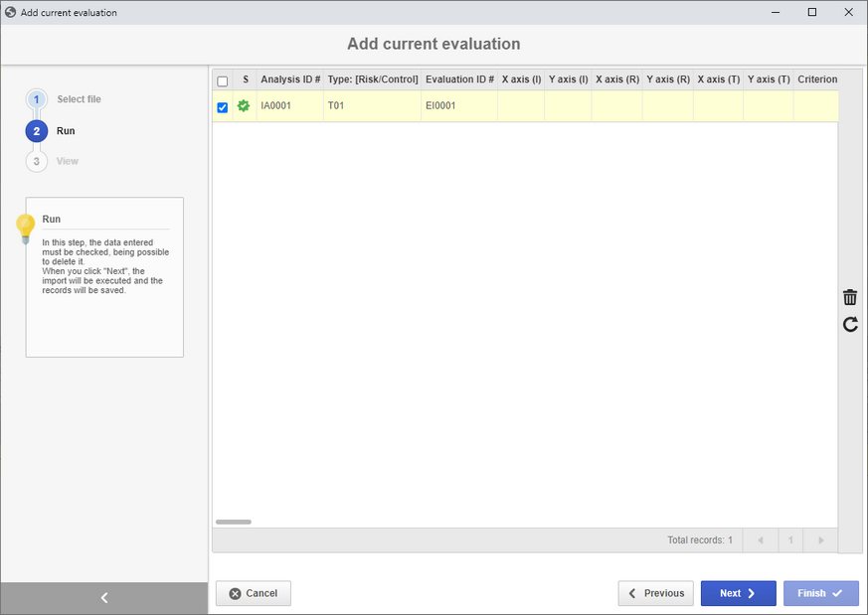This screenshot has height=615, width=868.
Task: Click page number 1 in pager
Action: 790,540
